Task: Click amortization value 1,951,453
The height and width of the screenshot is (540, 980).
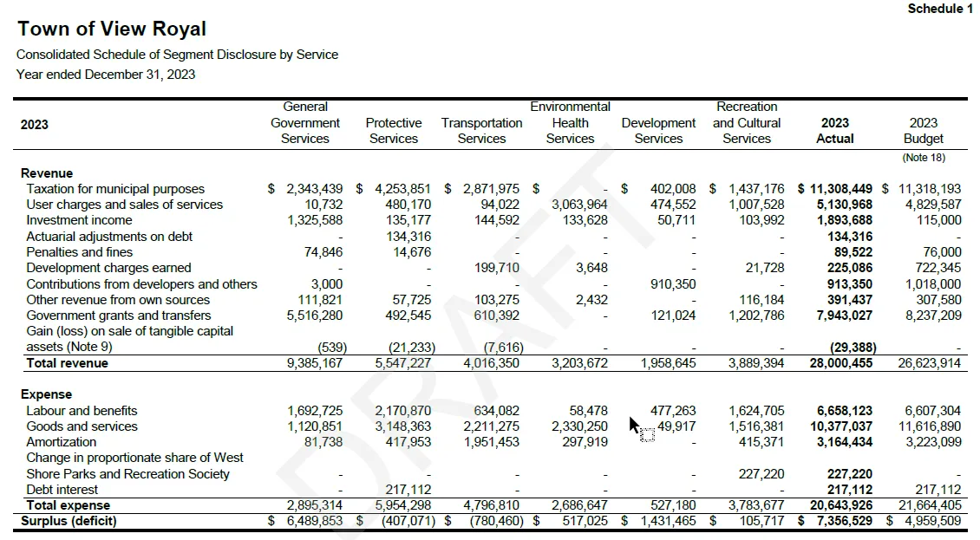Action: click(491, 442)
